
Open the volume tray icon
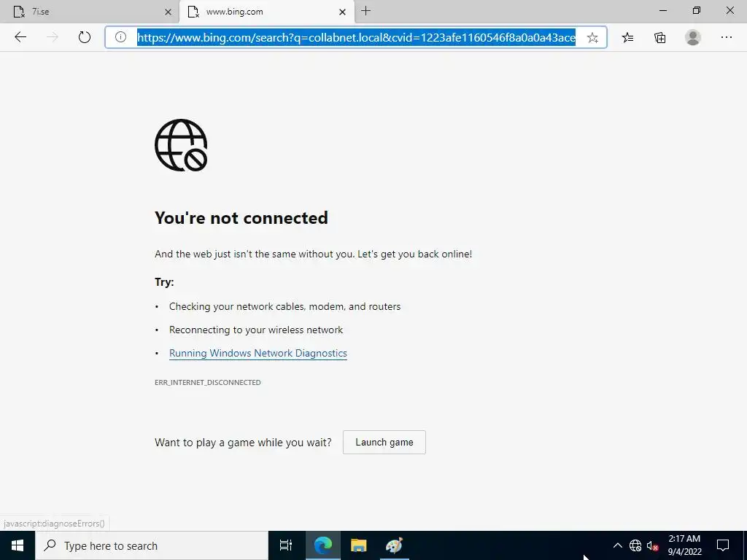click(x=652, y=545)
